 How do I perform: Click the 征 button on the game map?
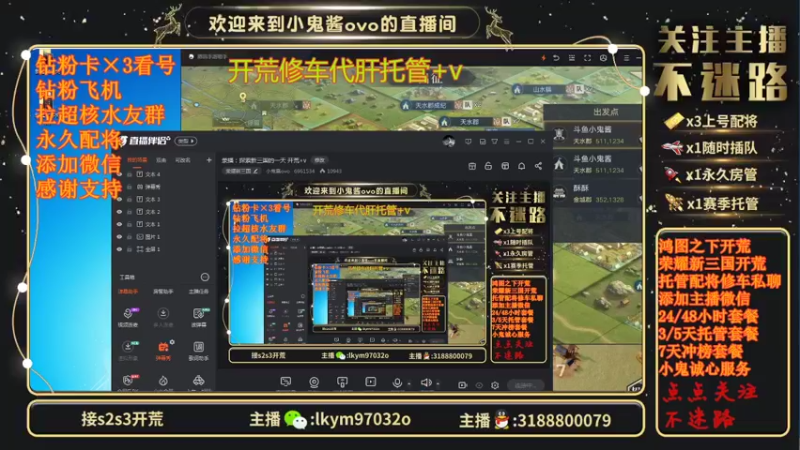pos(435,78)
